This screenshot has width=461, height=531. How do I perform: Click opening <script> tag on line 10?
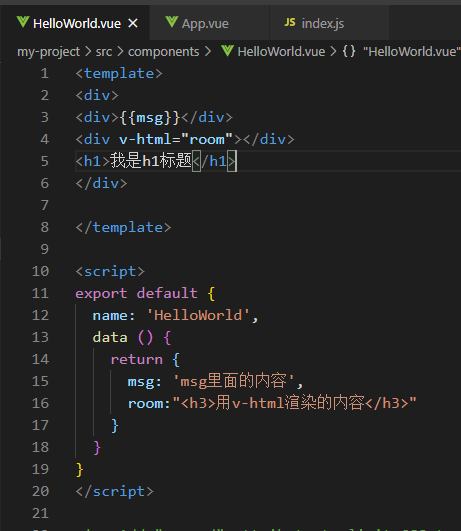click(x=110, y=272)
